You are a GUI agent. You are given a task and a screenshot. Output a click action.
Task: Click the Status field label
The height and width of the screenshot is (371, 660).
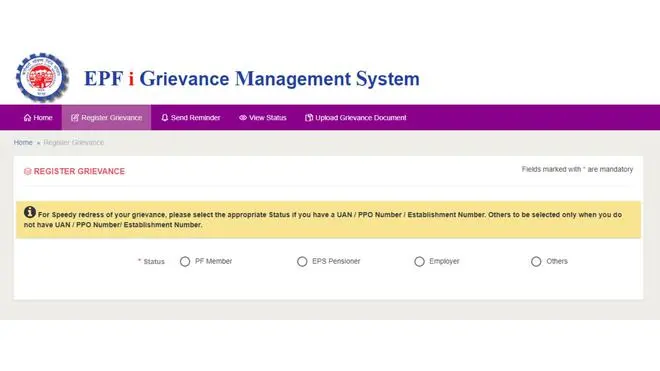pyautogui.click(x=154, y=262)
